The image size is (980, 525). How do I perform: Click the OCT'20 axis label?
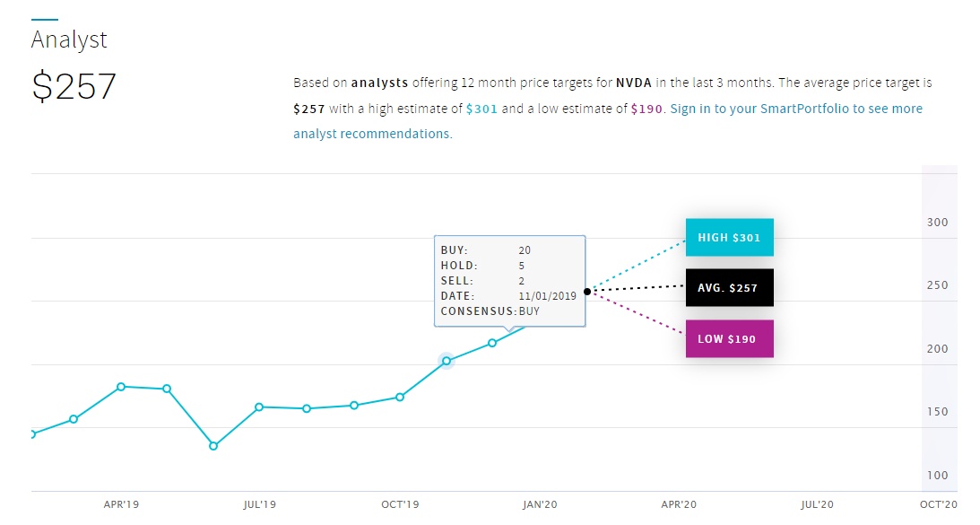(938, 505)
